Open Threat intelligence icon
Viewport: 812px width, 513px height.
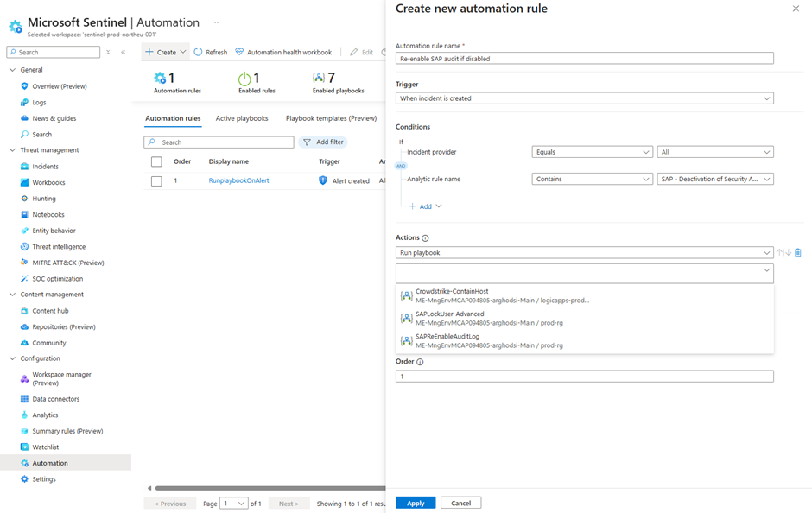[24, 247]
